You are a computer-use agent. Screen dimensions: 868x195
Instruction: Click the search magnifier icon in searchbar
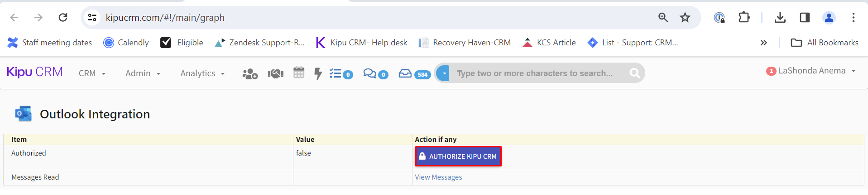[635, 73]
